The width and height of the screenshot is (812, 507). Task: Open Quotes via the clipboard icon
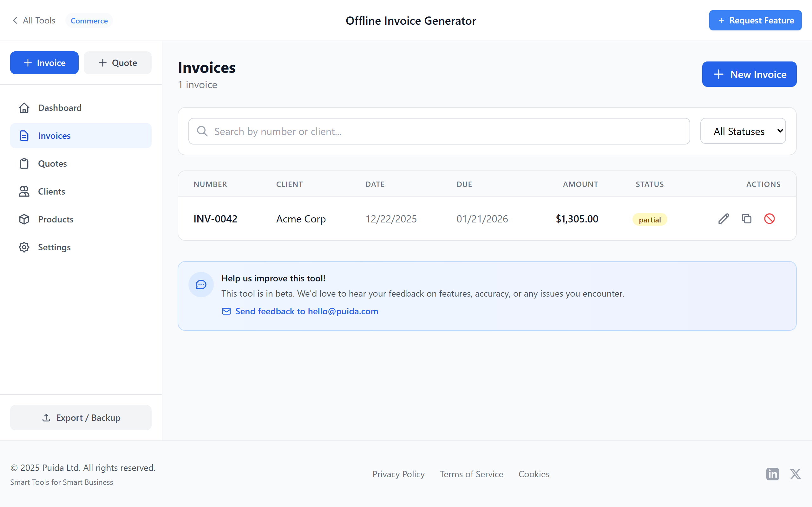tap(23, 163)
